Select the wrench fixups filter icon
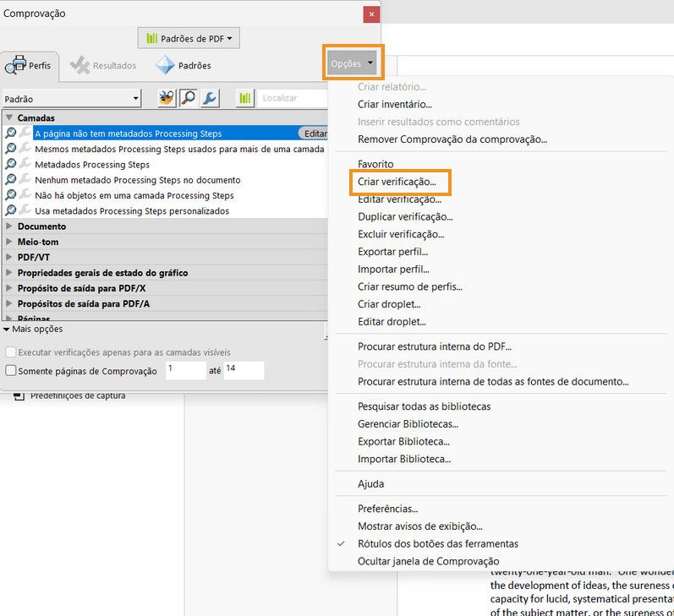 210,98
